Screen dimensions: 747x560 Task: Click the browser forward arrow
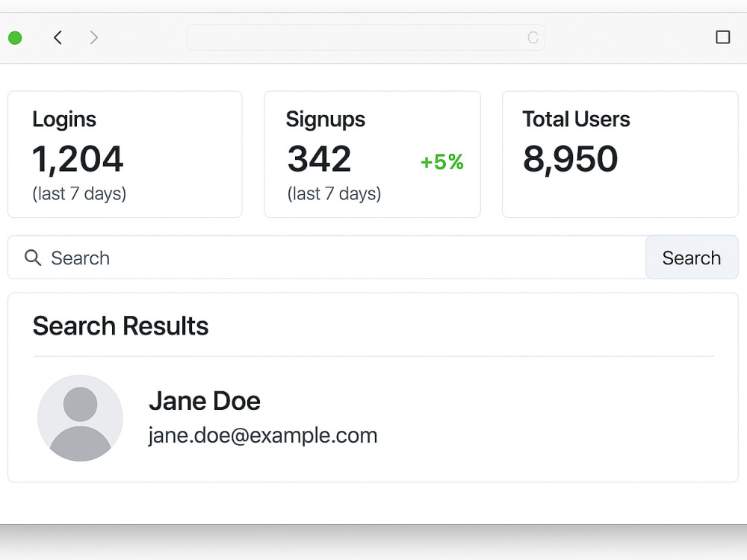(94, 37)
